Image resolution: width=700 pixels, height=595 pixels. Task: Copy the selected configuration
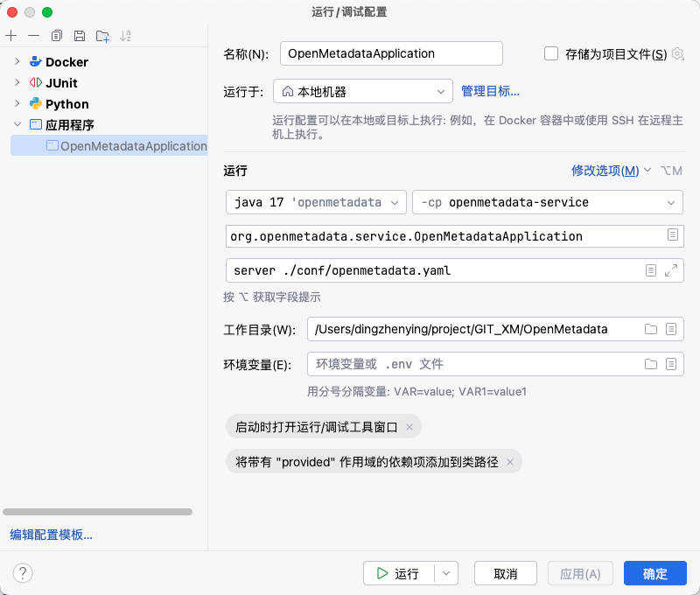[57, 36]
